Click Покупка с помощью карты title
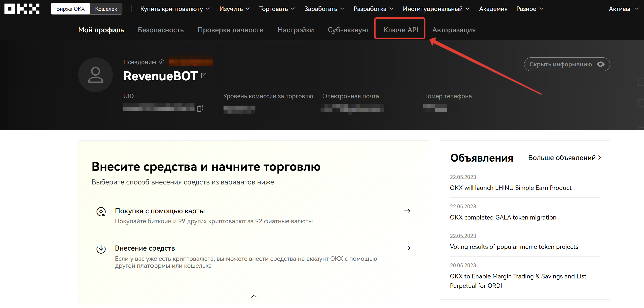Viewport: 644px width, 308px height. point(160,211)
